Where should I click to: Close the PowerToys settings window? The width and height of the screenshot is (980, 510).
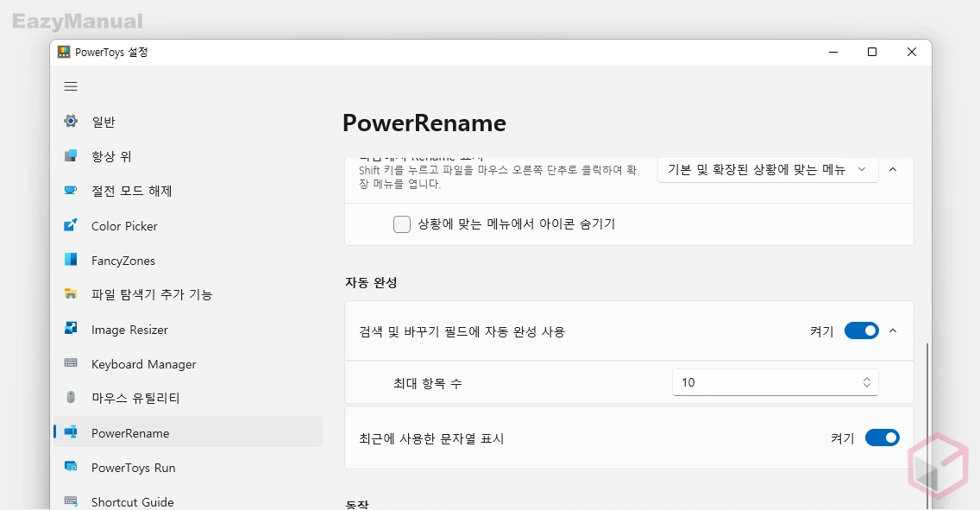coord(911,52)
